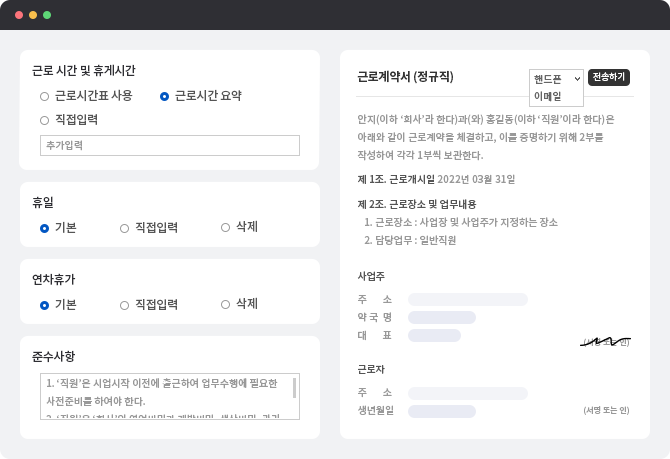Choose 직접입력 in the 연차휴가 section
This screenshot has width=670, height=459.
click(125, 305)
